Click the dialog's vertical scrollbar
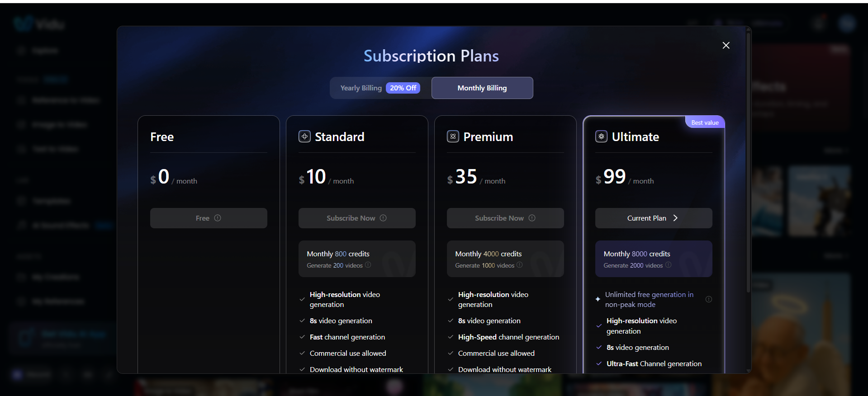 748,163
